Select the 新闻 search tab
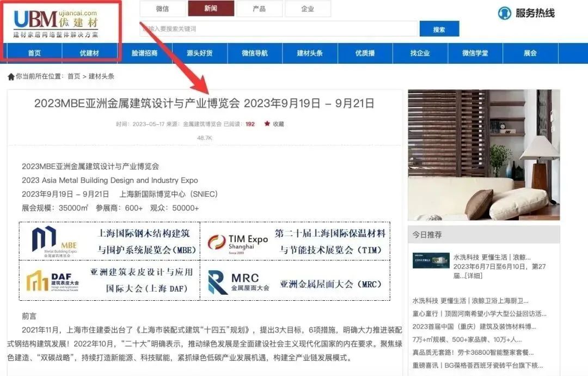Image resolution: width=588 pixels, height=376 pixels. coord(211,9)
